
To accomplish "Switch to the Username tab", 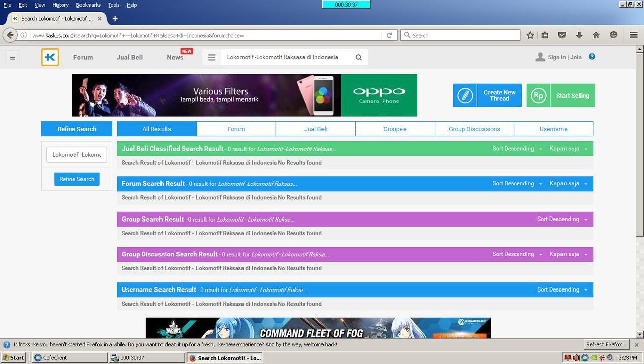I will point(553,129).
